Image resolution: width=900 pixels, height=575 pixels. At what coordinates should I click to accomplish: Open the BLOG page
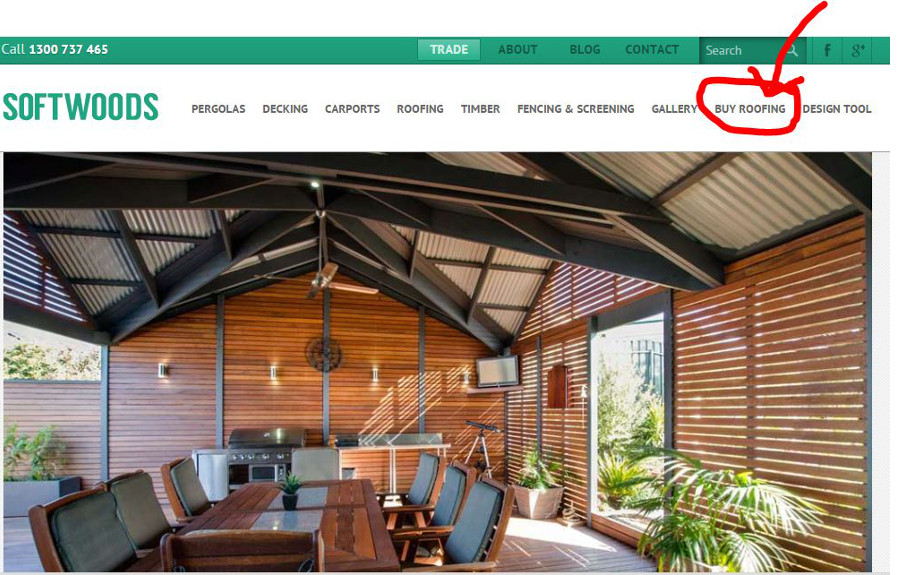pyautogui.click(x=584, y=50)
